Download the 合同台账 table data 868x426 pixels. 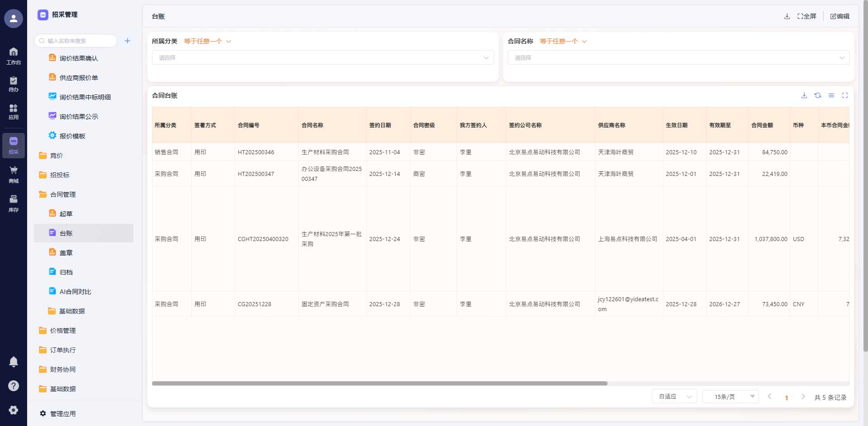click(x=804, y=95)
